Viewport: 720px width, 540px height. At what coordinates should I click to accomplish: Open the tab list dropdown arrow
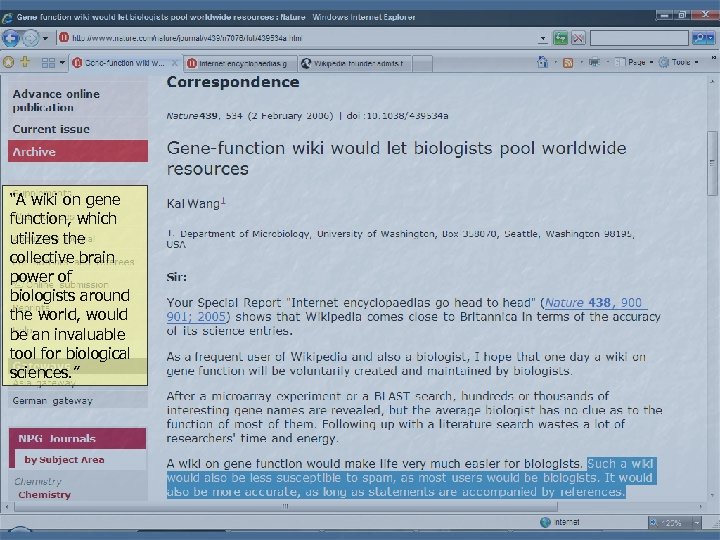62,62
